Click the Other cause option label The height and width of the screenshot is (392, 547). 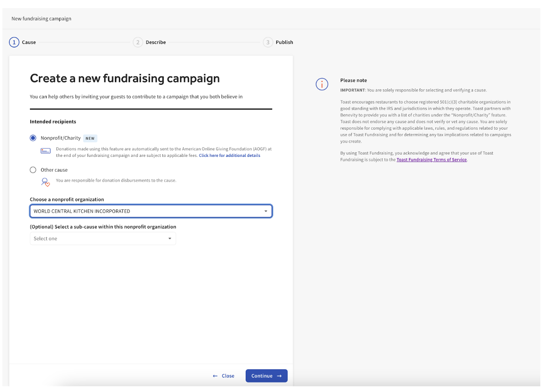click(x=54, y=170)
